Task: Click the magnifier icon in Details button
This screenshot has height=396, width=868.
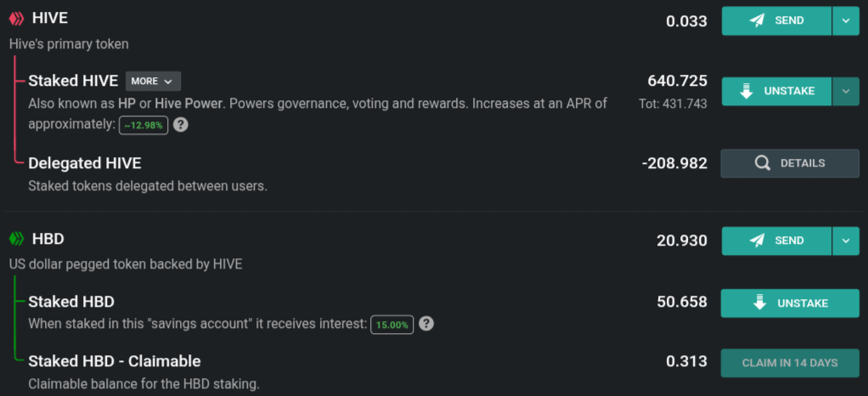Action: [763, 163]
